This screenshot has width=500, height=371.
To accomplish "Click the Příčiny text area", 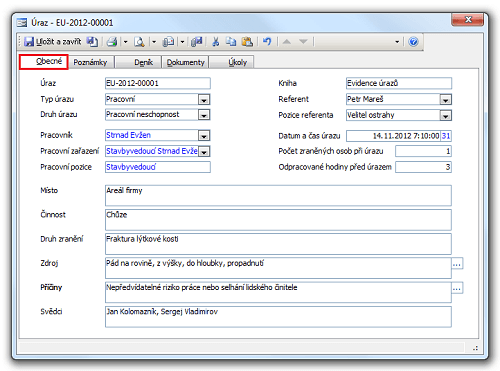I will (x=278, y=292).
